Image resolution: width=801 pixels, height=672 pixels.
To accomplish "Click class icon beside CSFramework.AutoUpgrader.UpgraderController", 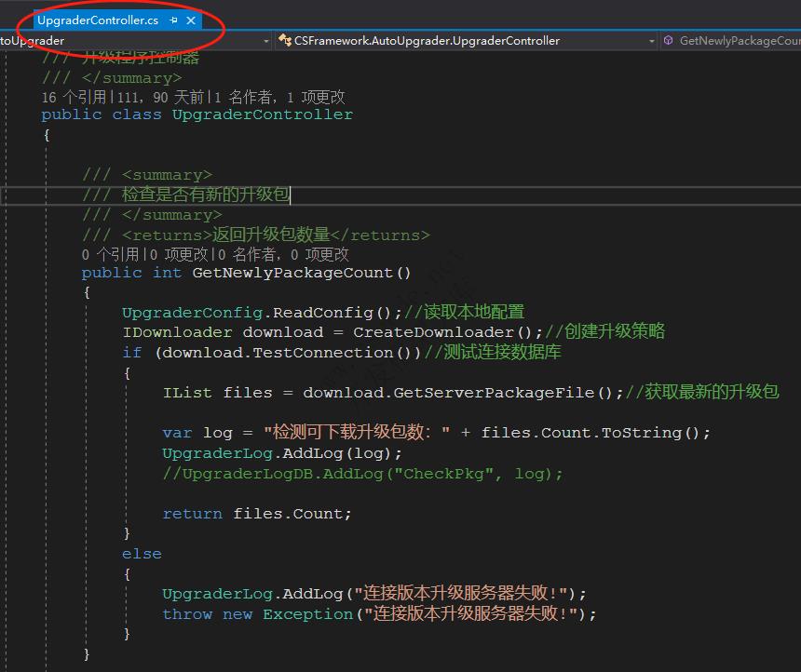I will tap(285, 41).
